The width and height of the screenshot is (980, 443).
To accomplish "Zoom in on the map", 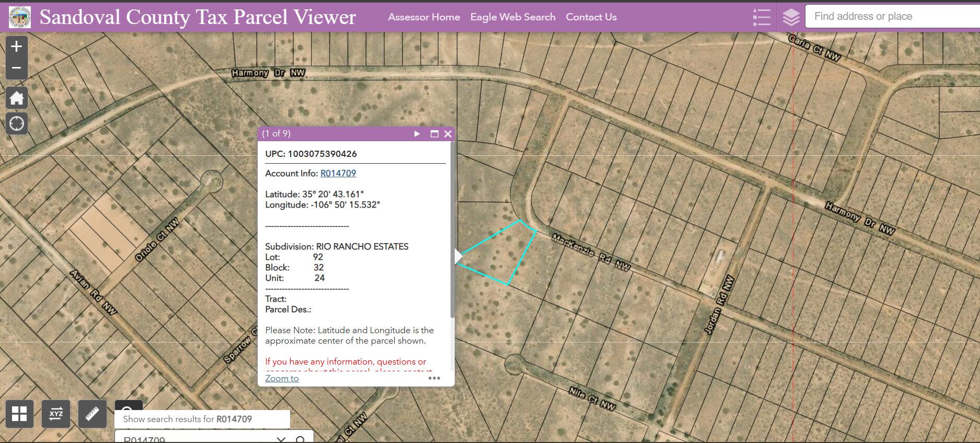I will tap(17, 47).
